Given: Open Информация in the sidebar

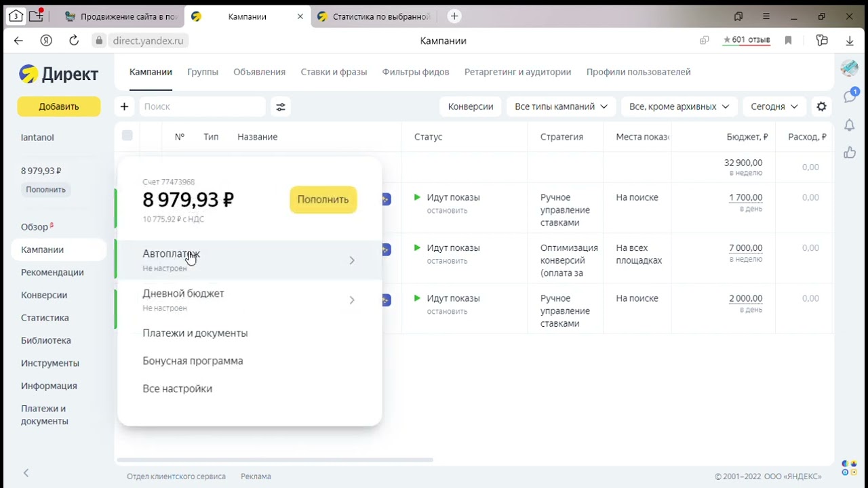Looking at the screenshot, I should (x=49, y=386).
